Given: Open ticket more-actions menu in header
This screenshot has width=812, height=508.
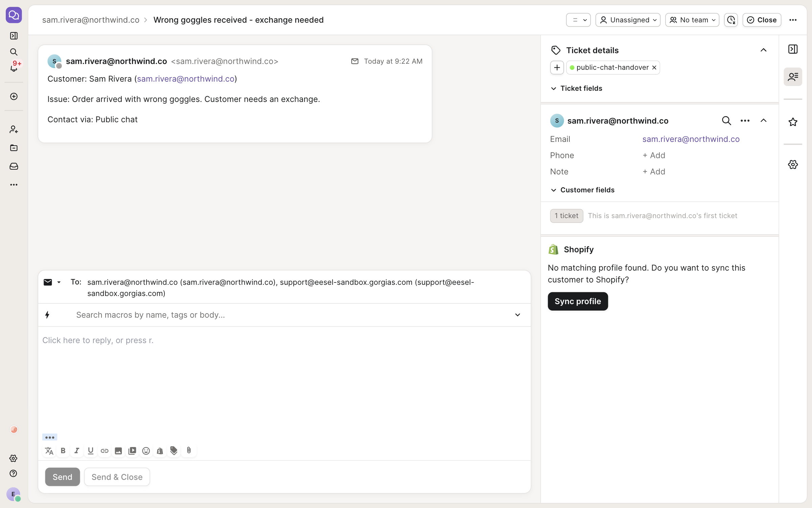Looking at the screenshot, I should tap(793, 20).
